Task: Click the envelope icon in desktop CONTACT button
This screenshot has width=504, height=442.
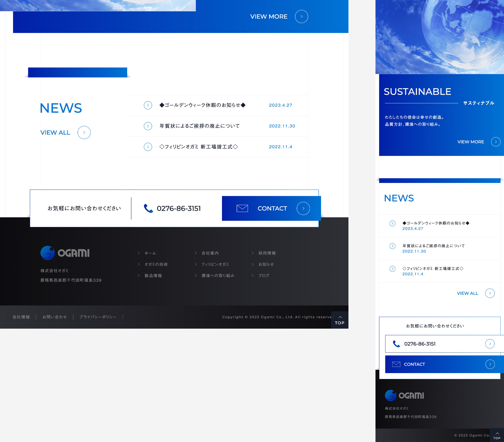Action: click(242, 209)
